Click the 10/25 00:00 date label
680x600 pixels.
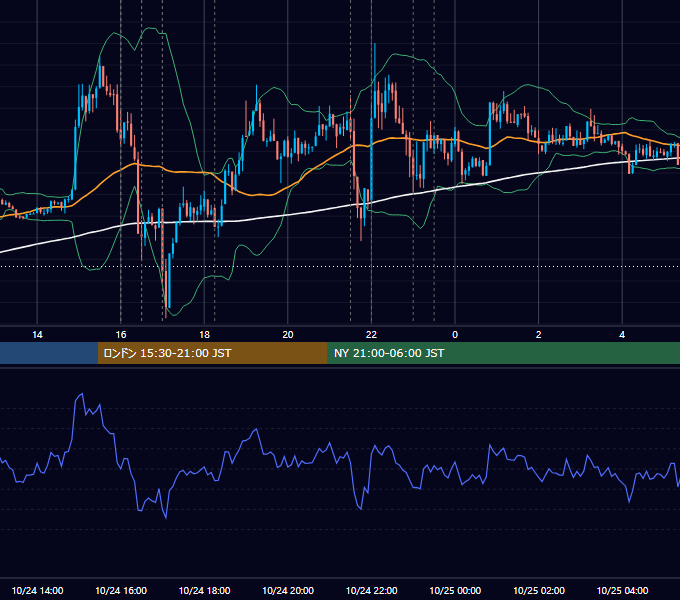455,590
